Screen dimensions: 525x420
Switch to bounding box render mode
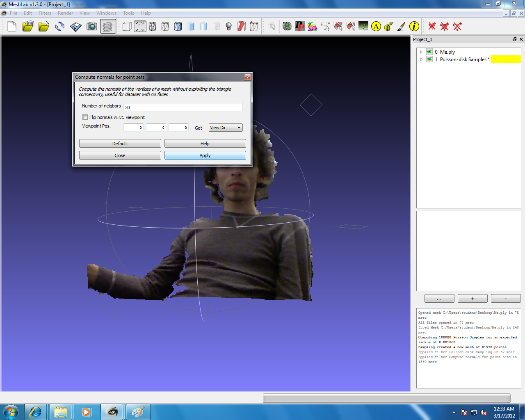pyautogui.click(x=127, y=27)
